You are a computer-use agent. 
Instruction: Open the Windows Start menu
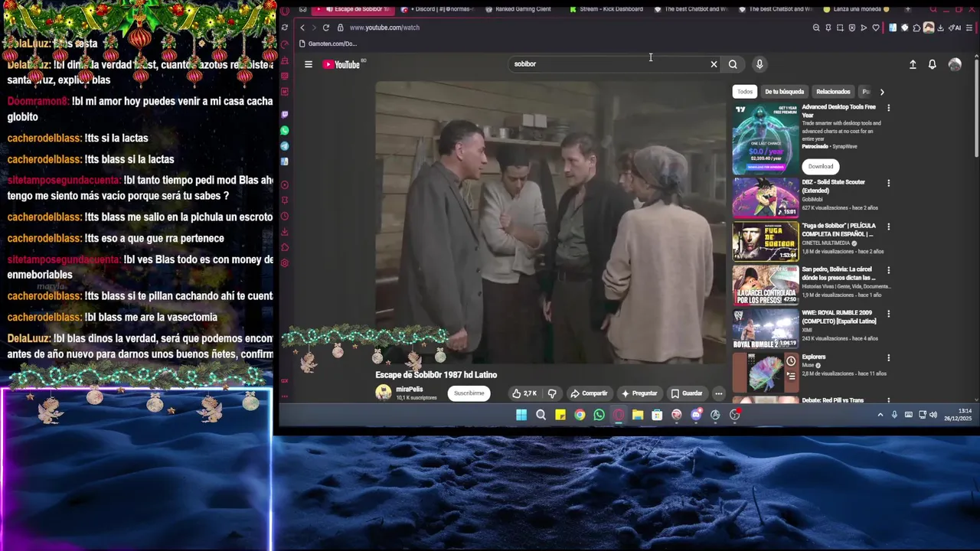coord(521,415)
